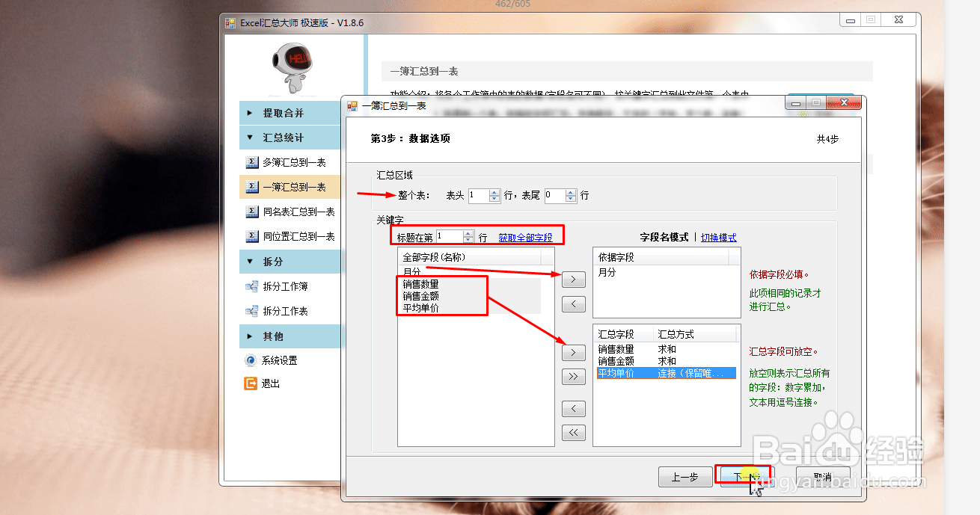Remove the field from 依据字段 with < button
Image resolution: width=980 pixels, height=515 pixels.
573,303
